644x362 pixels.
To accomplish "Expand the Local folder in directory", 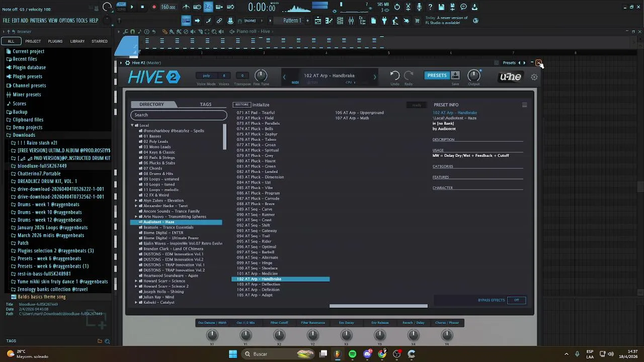I will pyautogui.click(x=132, y=125).
